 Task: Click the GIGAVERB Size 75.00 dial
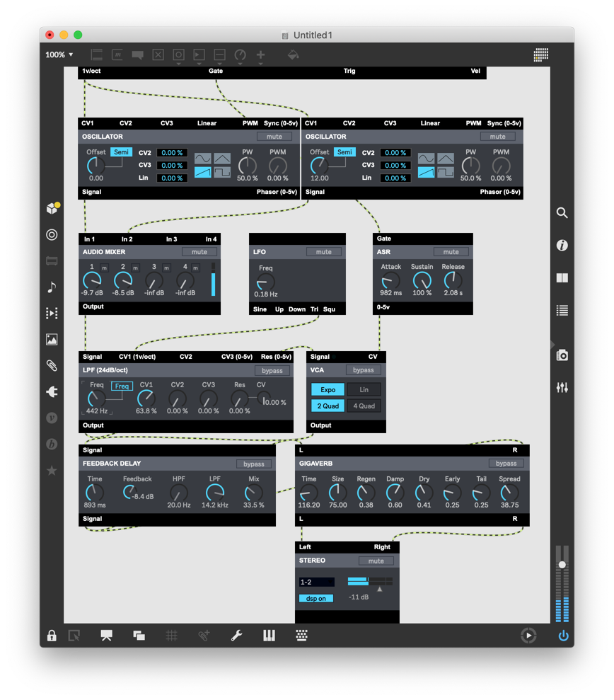tap(338, 493)
